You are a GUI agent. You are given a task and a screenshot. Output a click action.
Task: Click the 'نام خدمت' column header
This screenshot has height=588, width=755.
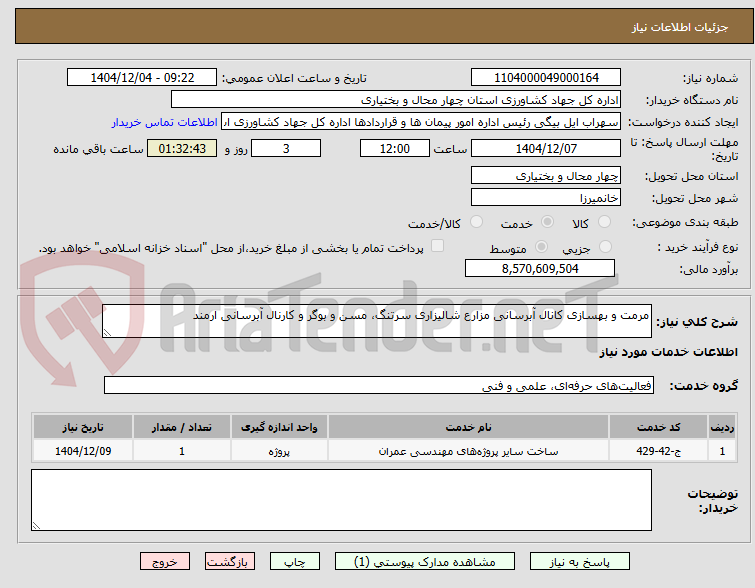tap(469, 427)
